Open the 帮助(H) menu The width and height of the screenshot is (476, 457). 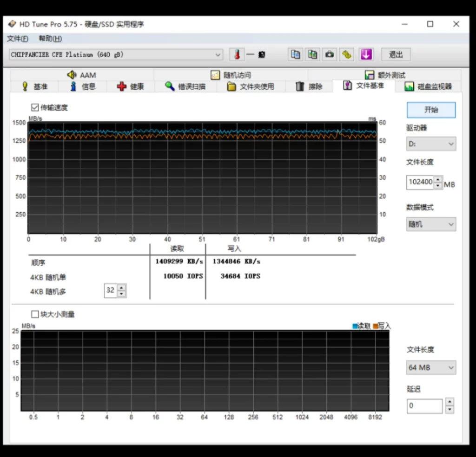click(50, 39)
